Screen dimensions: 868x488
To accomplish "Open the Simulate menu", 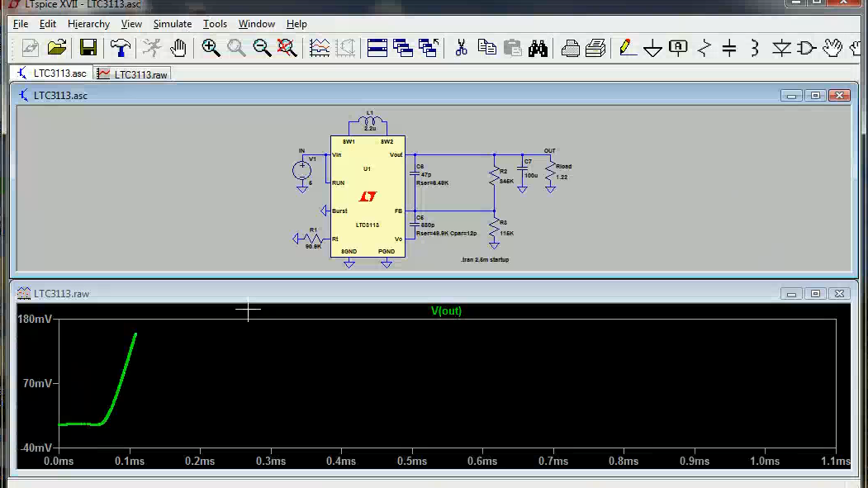I will click(x=172, y=24).
